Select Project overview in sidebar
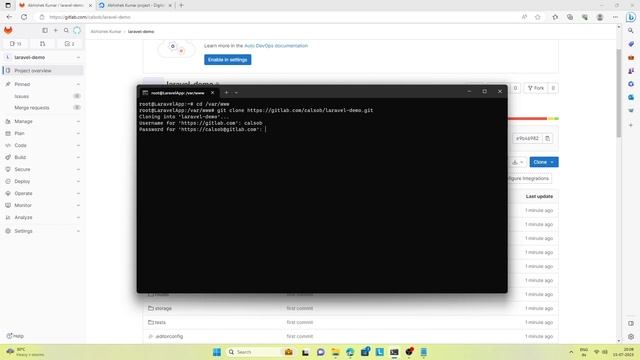The height and width of the screenshot is (360, 640). (x=43, y=71)
